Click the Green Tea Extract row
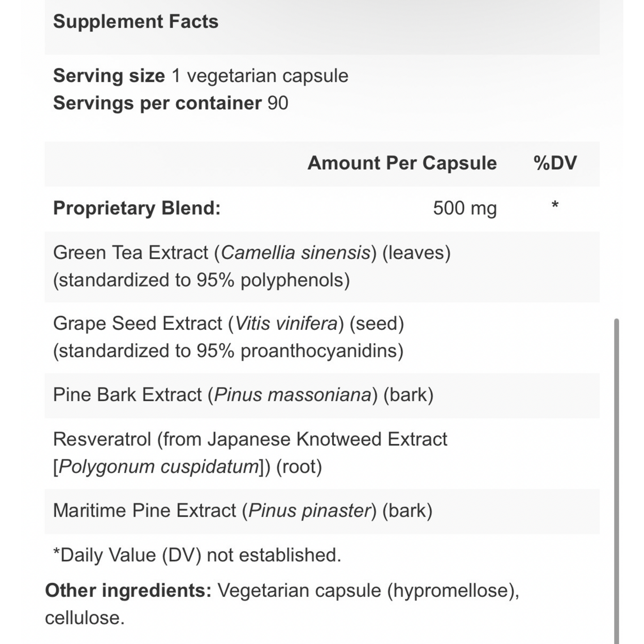Image resolution: width=644 pixels, height=644 pixels. pos(322,267)
